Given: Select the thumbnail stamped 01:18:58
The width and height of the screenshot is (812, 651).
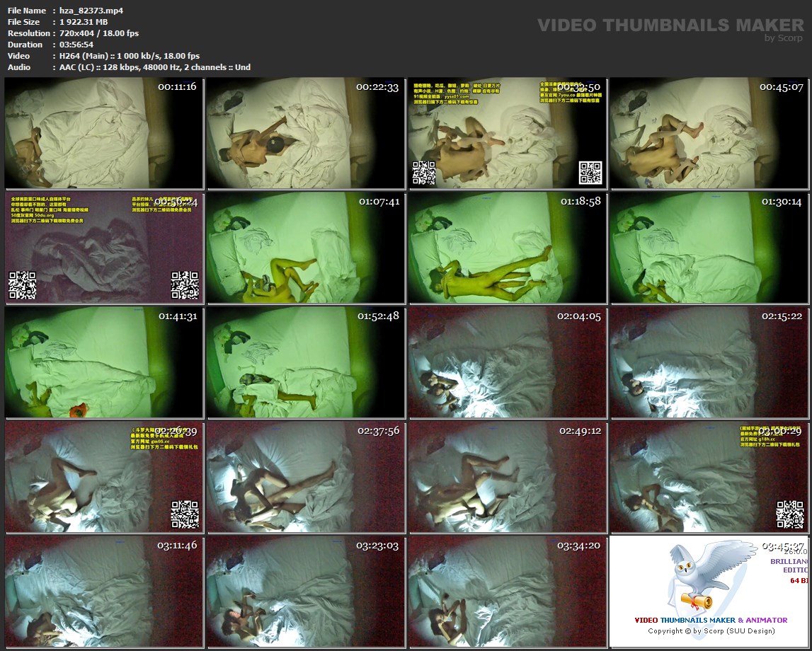Looking at the screenshot, I should tap(508, 248).
